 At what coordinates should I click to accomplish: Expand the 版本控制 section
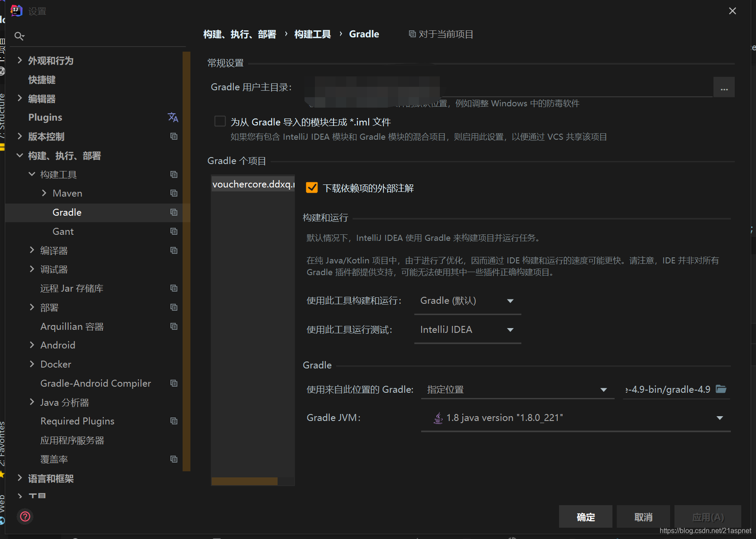click(20, 136)
